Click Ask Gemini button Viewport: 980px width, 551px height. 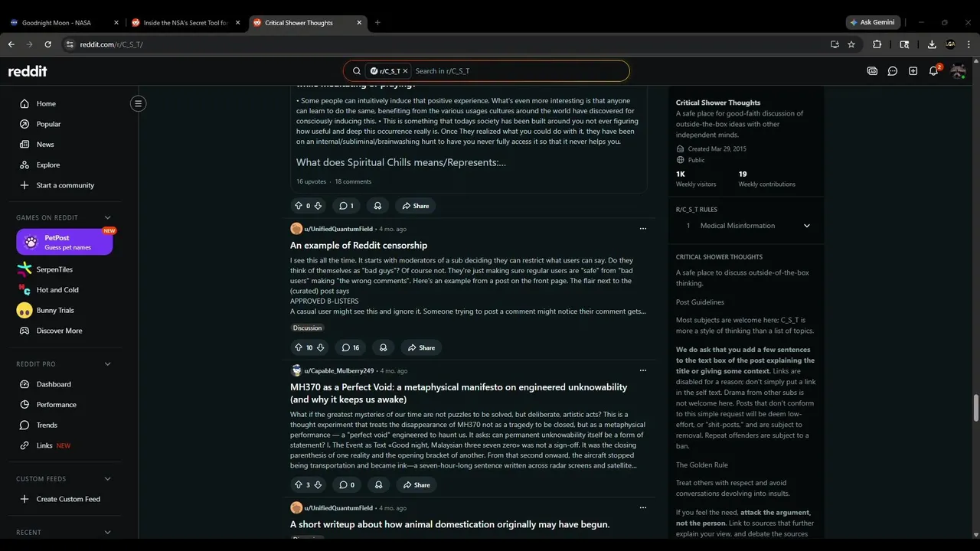pyautogui.click(x=873, y=22)
